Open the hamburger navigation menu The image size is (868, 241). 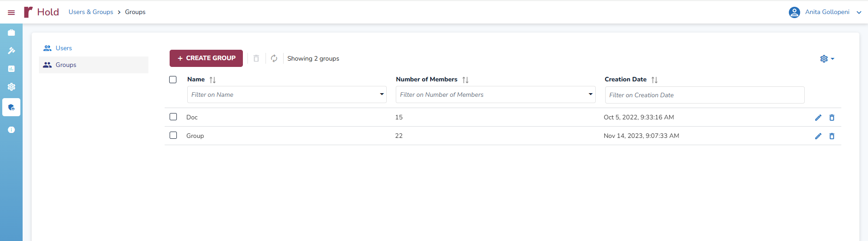[11, 13]
